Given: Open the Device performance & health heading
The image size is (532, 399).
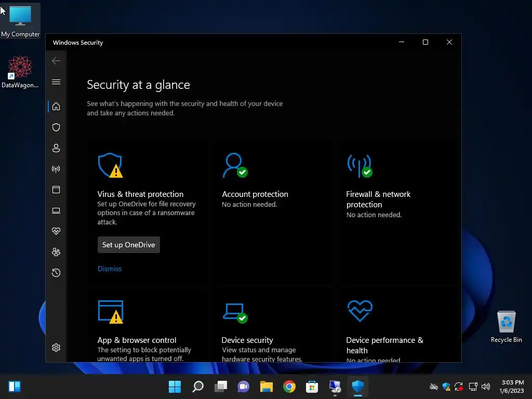Looking at the screenshot, I should [x=385, y=345].
